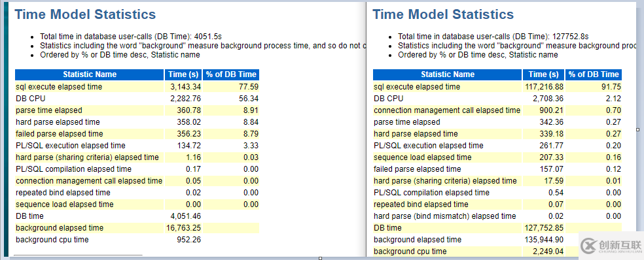Click the 16,763.25 background elapsed time value

click(184, 228)
